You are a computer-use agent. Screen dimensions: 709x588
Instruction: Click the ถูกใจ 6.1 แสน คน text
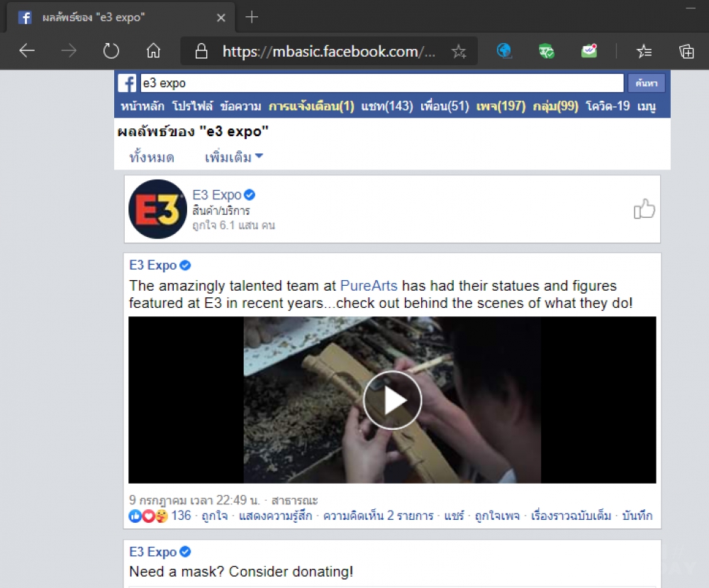tap(233, 226)
